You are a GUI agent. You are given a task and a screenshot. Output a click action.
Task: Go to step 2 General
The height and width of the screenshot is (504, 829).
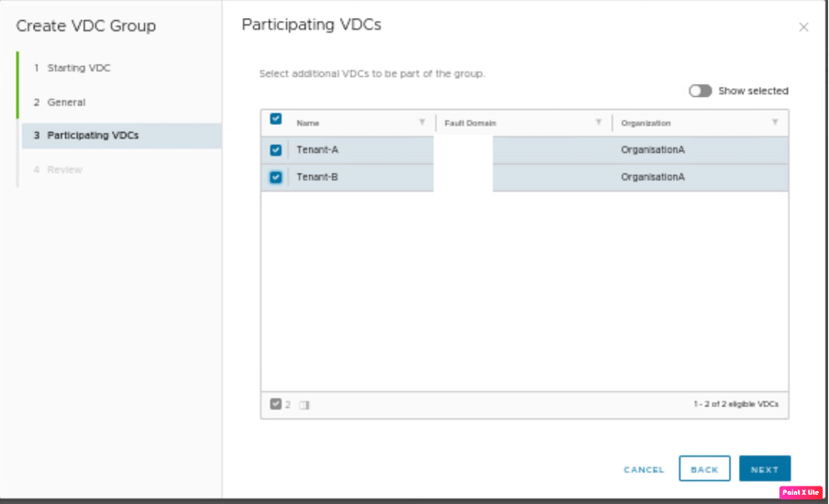tap(66, 102)
